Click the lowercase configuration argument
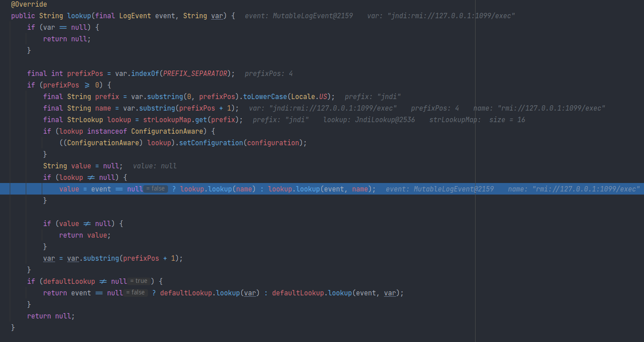This screenshot has width=644, height=342. [273, 143]
